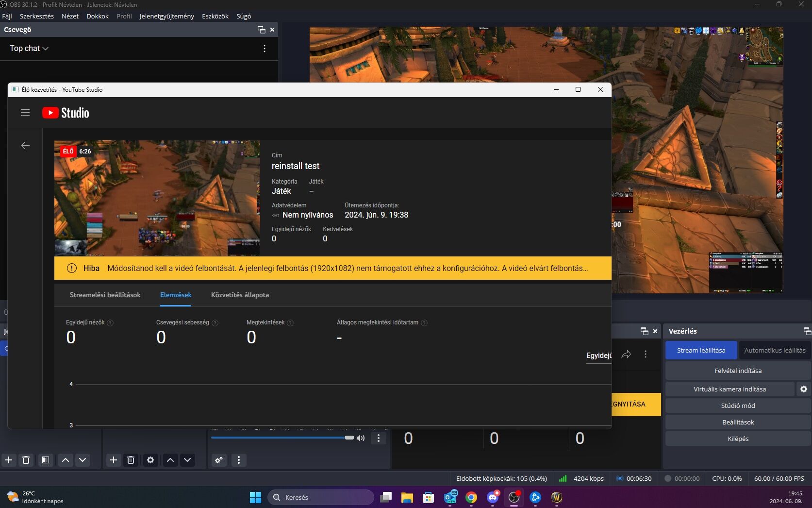Click the Windows taskbar search box
The height and width of the screenshot is (508, 812).
point(320,497)
